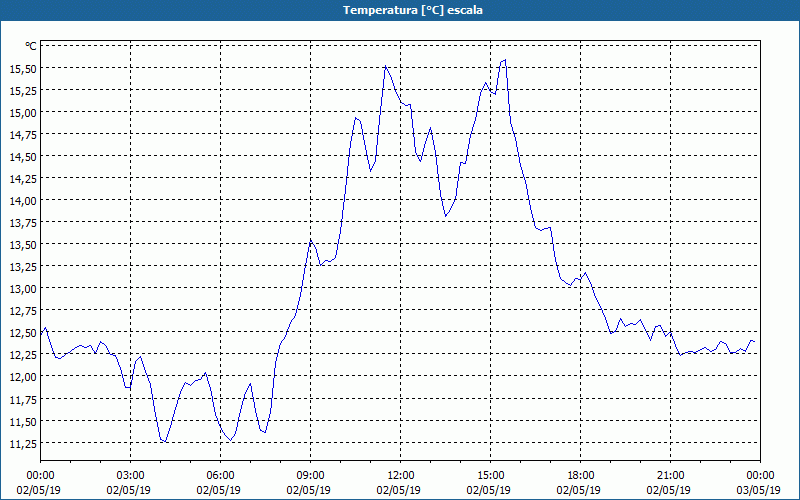Select the 12,00 y-axis value
This screenshot has width=800, height=500.
pos(23,377)
